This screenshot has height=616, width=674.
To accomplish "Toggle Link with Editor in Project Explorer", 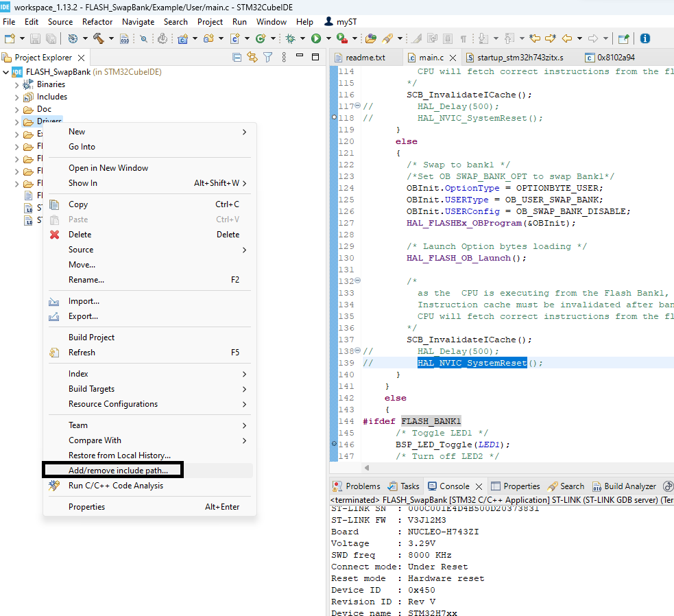I will coord(252,58).
